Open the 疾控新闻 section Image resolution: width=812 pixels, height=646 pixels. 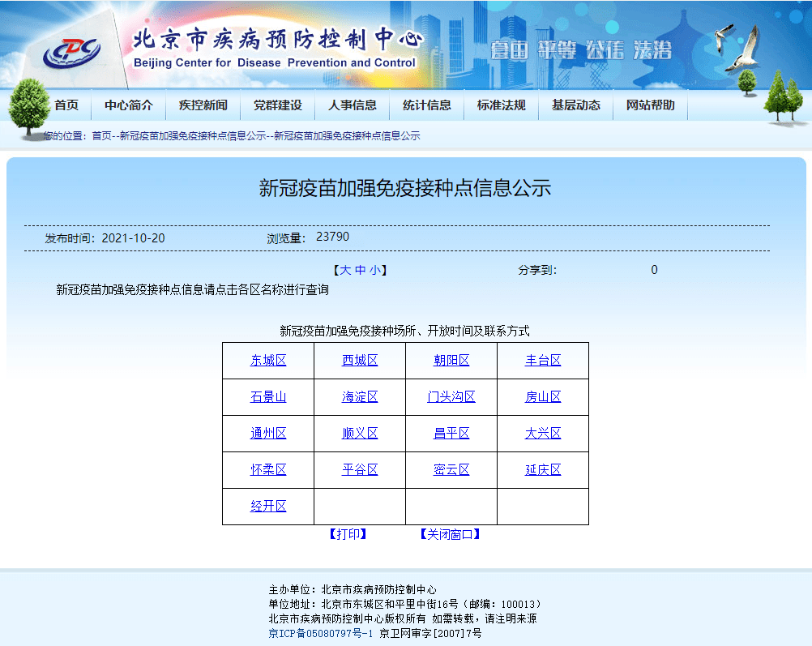click(x=202, y=105)
